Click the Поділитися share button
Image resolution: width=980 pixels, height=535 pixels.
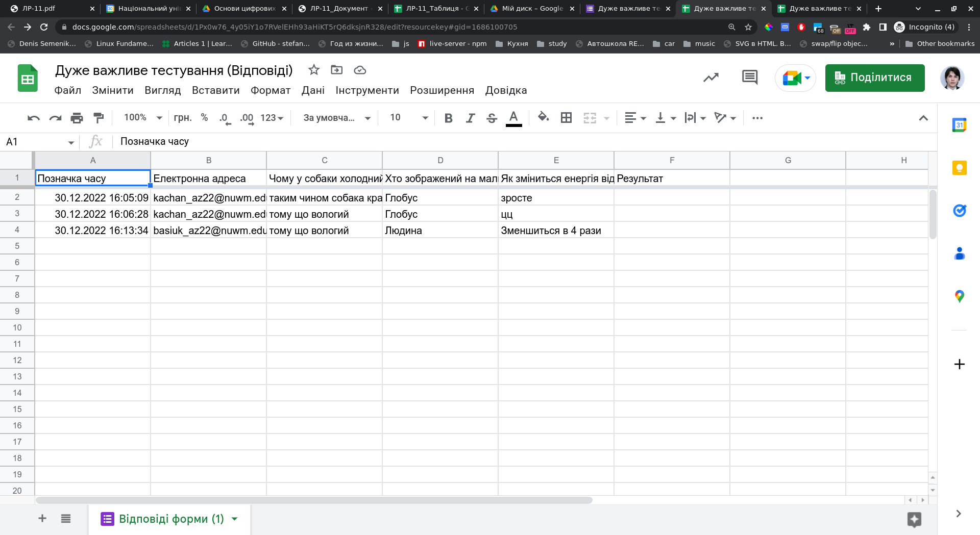click(x=874, y=78)
